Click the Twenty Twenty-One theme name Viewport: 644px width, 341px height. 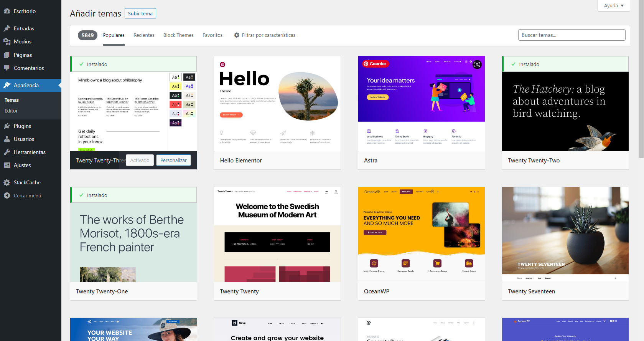pos(102,291)
